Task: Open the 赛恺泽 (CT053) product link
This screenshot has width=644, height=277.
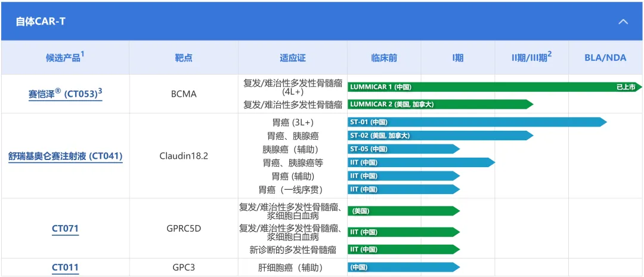Action: [x=66, y=94]
